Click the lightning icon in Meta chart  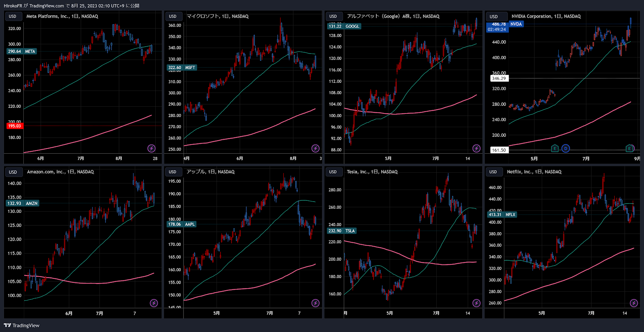click(x=151, y=148)
